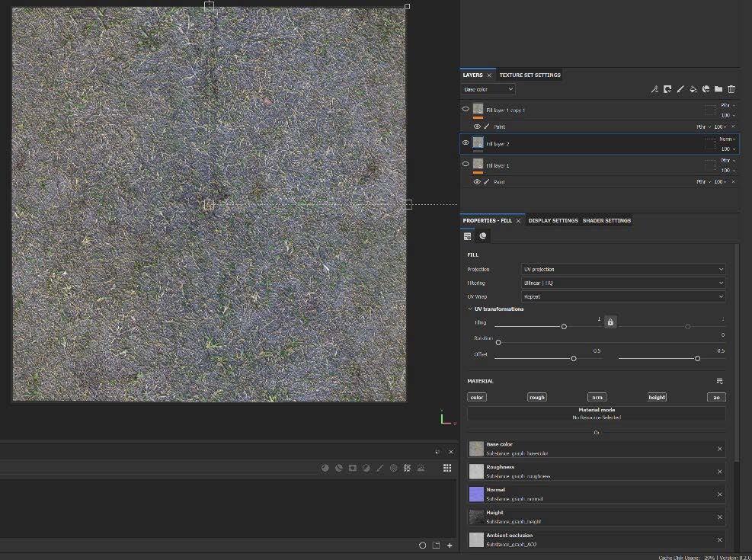Select the height channel button in the Material section
This screenshot has height=560, width=752.
[x=657, y=397]
